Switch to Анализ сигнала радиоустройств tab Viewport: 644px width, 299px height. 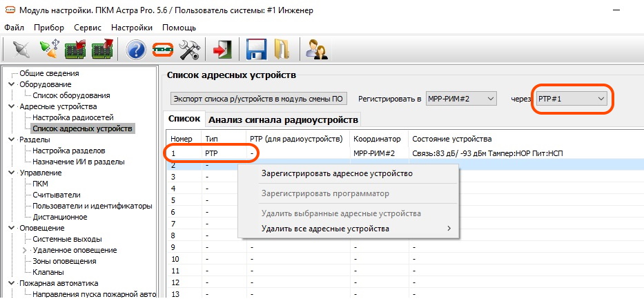[283, 120]
